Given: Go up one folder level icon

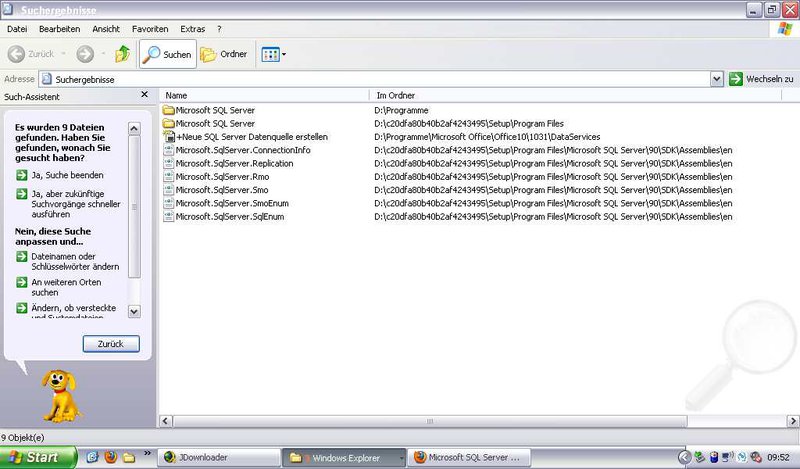Looking at the screenshot, I should [x=122, y=54].
